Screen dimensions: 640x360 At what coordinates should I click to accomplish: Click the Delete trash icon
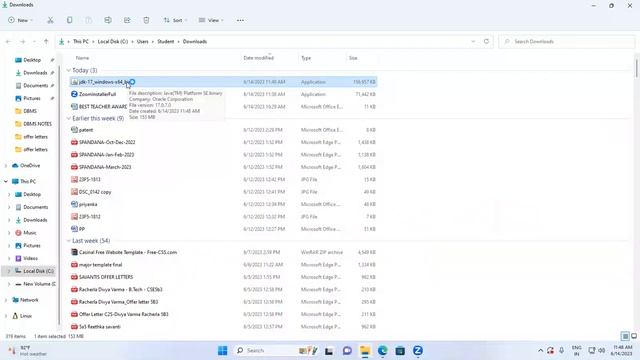click(x=146, y=20)
